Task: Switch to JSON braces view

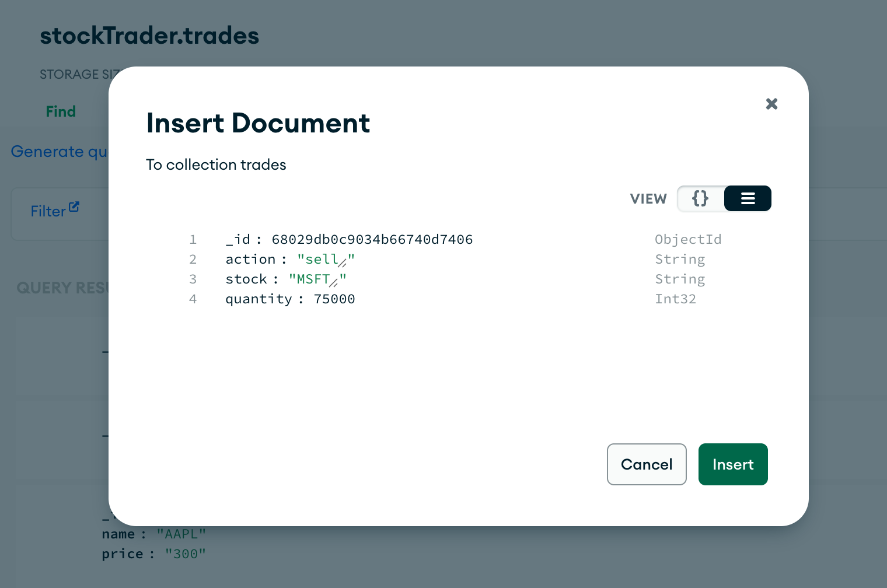Action: [x=700, y=198]
